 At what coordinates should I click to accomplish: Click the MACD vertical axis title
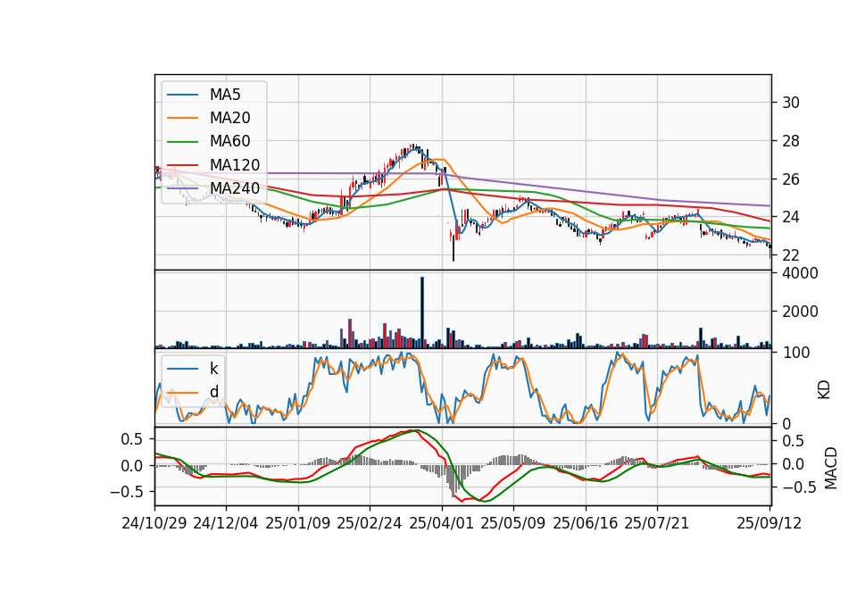(x=831, y=468)
